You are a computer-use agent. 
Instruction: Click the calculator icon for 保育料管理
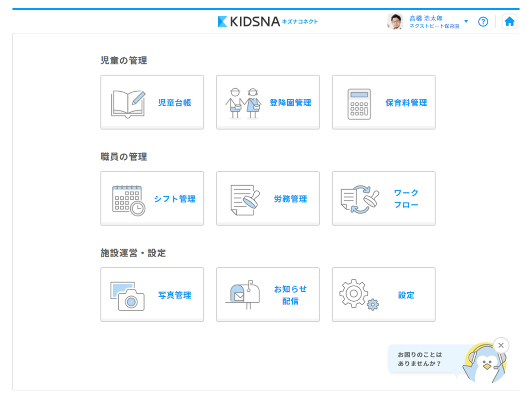tap(359, 104)
